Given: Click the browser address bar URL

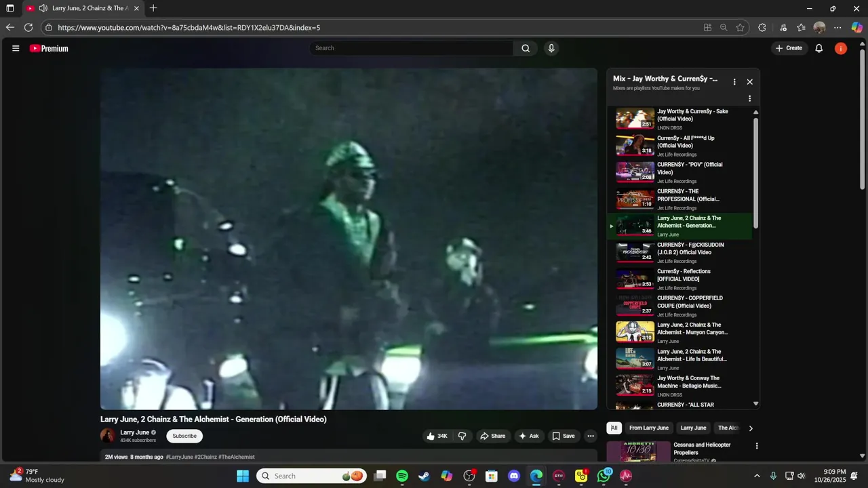Looking at the screenshot, I should [189, 28].
